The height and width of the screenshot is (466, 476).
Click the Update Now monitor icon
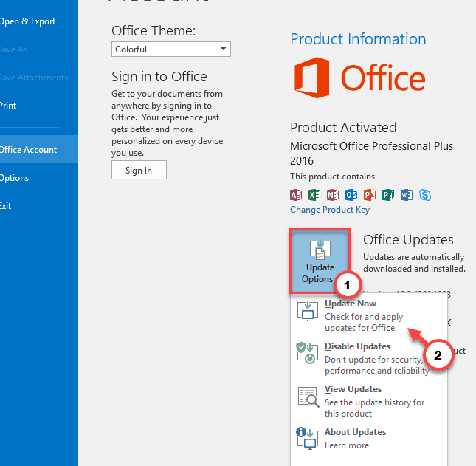pyautogui.click(x=308, y=311)
